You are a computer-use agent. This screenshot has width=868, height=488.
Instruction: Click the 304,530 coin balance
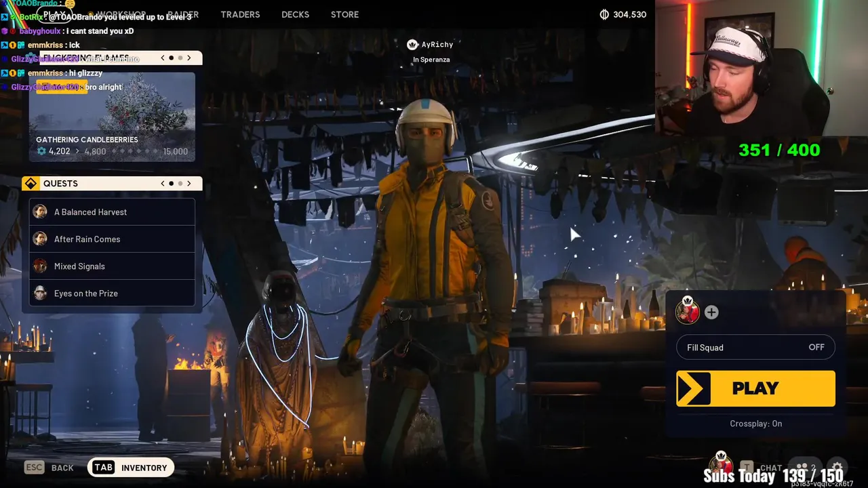[629, 14]
